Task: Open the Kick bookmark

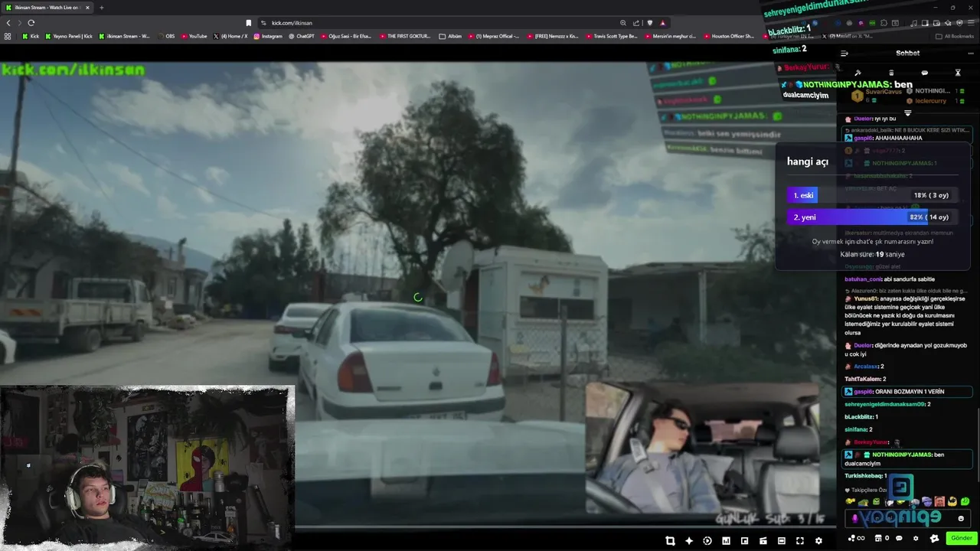Action: tap(31, 36)
